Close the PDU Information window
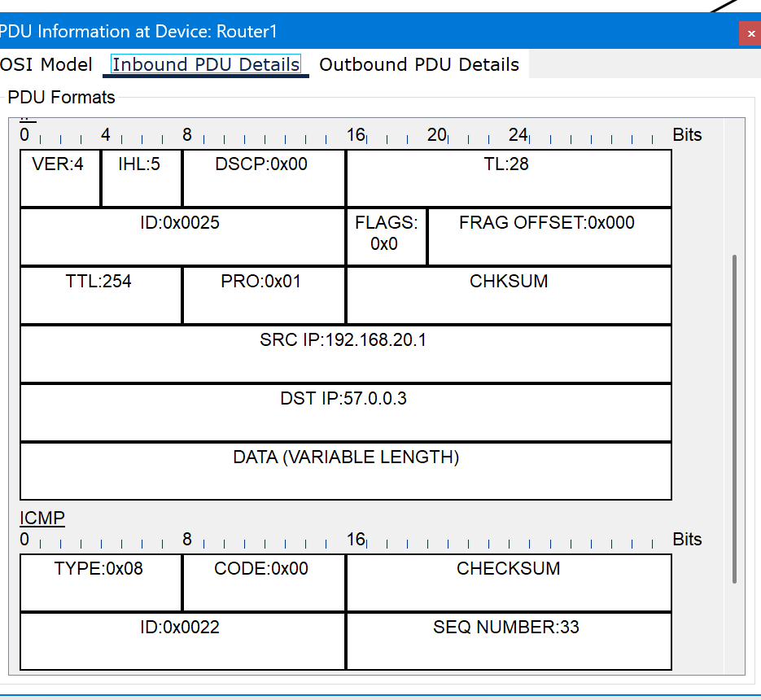761x700 pixels. coord(750,33)
